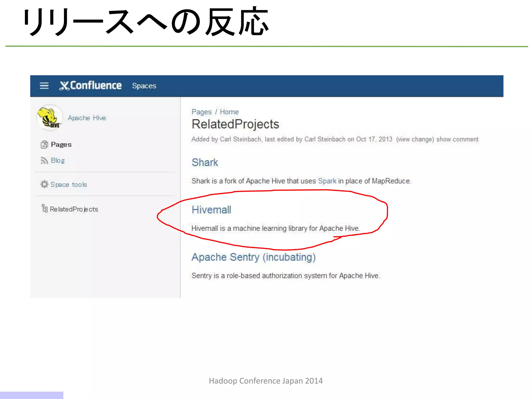Open the Shark heading link

205,163
